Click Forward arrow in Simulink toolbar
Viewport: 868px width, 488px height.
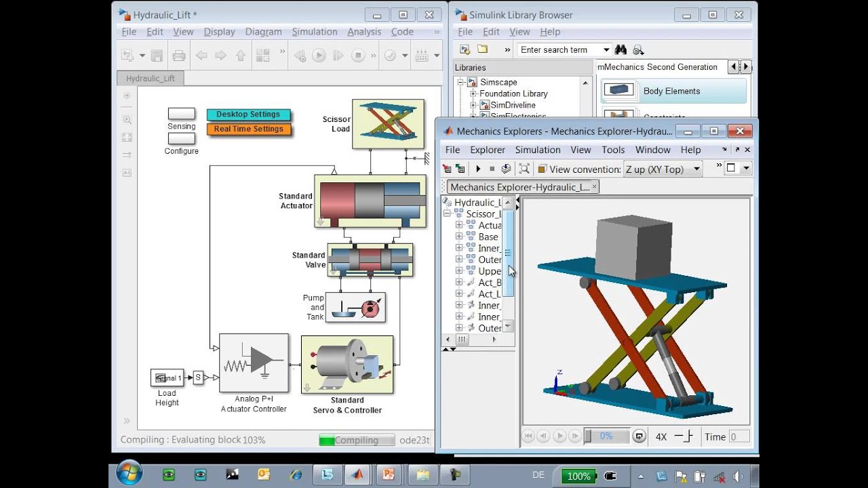220,56
